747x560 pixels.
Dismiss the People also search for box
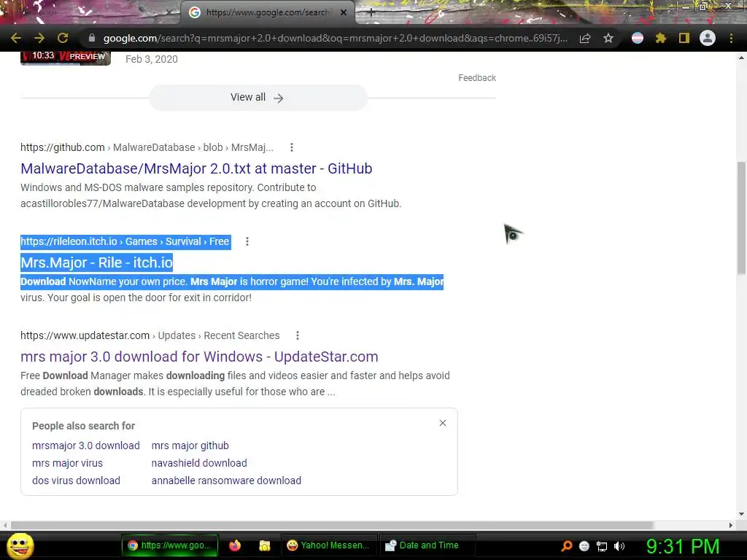click(443, 423)
